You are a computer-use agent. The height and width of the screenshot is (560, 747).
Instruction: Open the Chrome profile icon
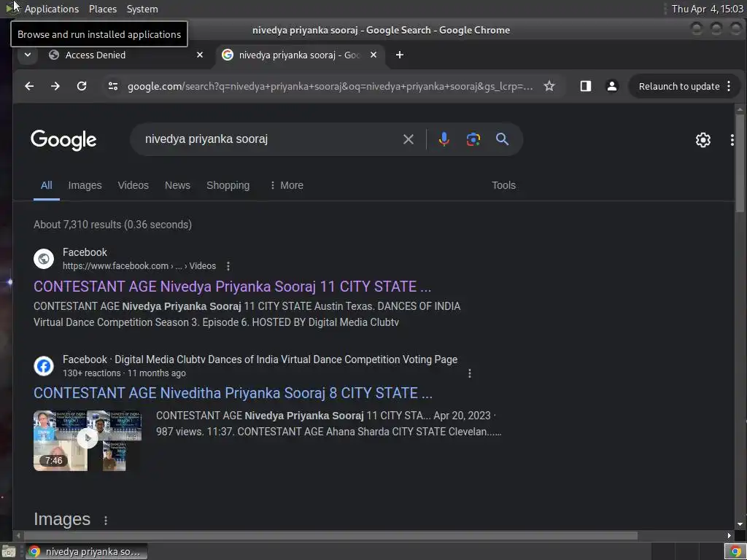coord(612,86)
